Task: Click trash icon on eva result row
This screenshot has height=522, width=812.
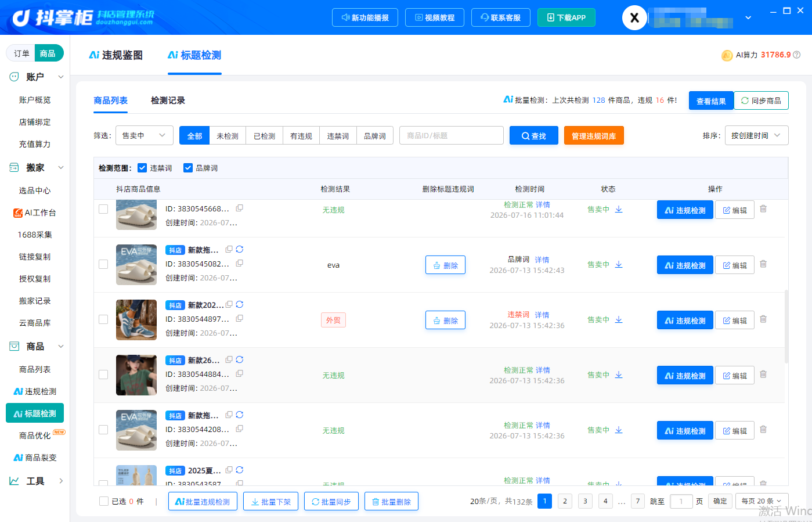Action: pos(763,264)
